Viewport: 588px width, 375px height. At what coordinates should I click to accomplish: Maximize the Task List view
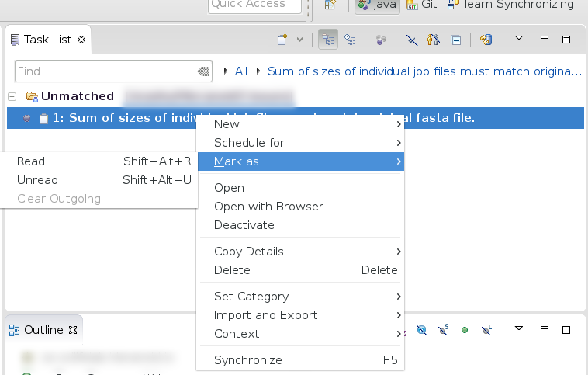[566, 40]
